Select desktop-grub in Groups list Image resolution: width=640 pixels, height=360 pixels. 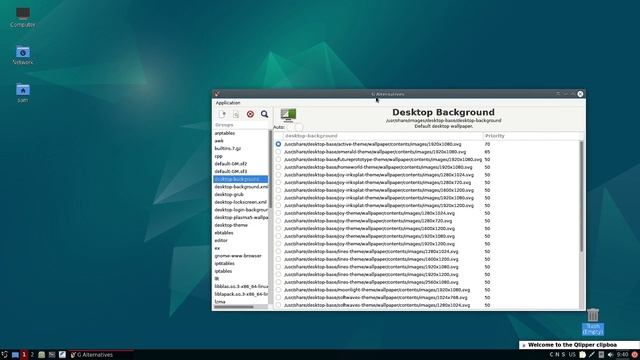click(241, 194)
